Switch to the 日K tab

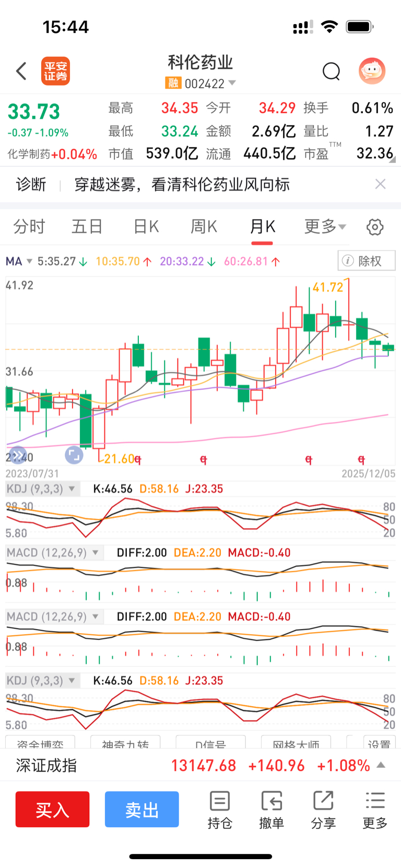(146, 227)
